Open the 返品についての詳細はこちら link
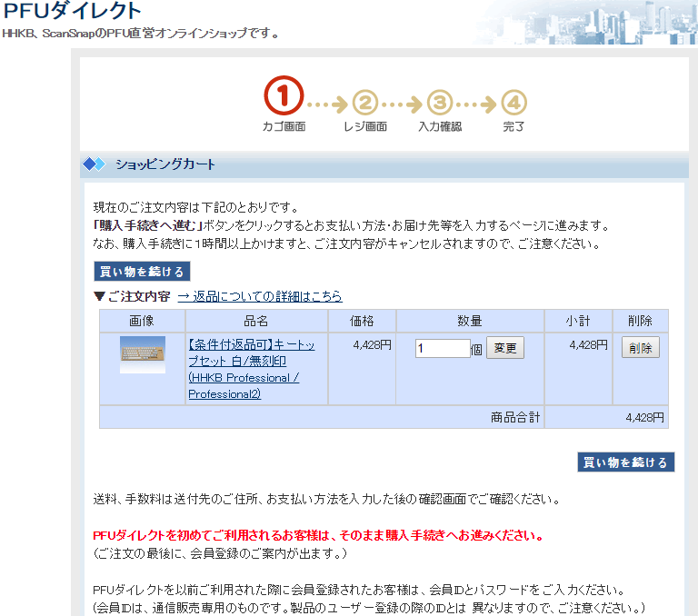 click(260, 296)
